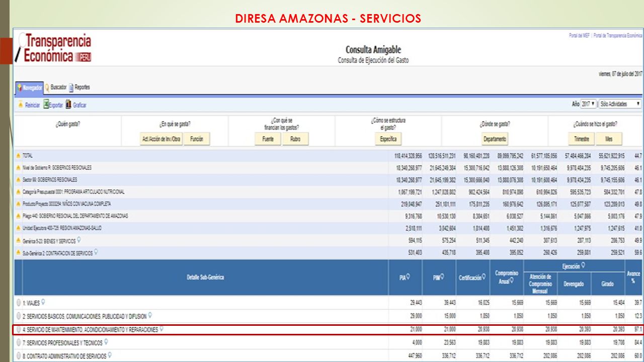
Task: Click the Buscador magnifier icon
Action: pos(47,87)
